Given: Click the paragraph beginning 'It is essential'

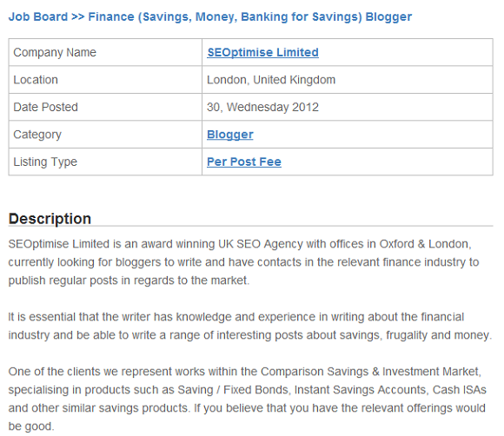Looking at the screenshot, I should tap(250, 326).
